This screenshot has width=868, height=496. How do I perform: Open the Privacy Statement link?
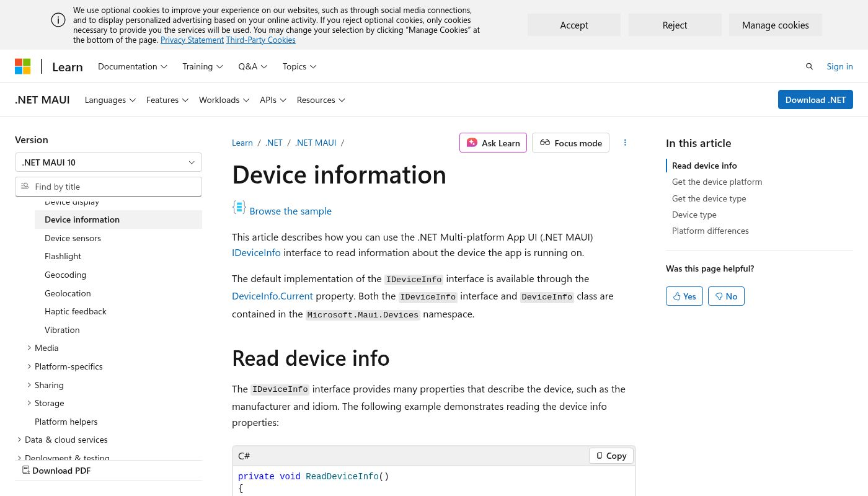tap(192, 39)
